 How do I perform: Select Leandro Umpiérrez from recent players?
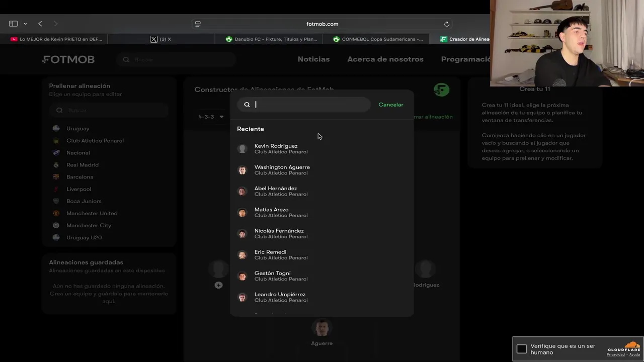322,297
